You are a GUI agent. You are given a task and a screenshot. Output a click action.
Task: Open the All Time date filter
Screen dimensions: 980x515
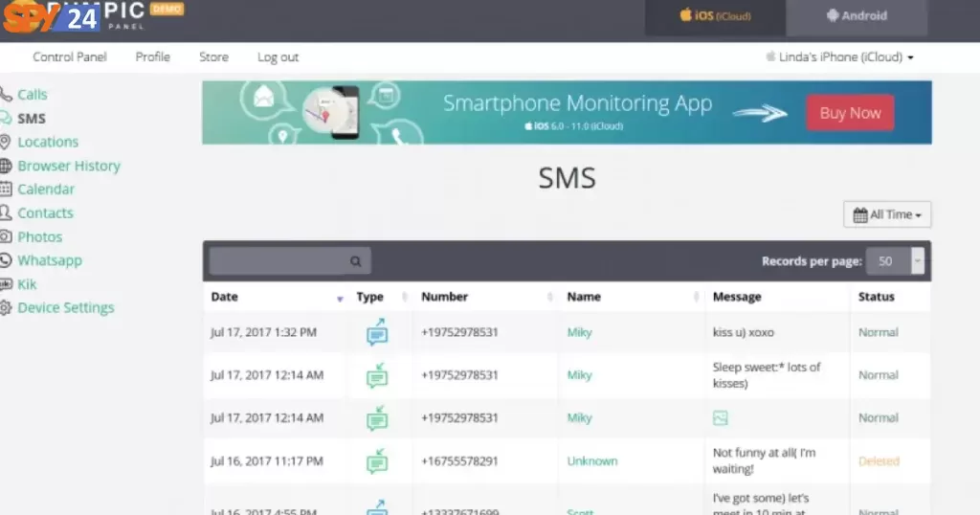click(887, 214)
